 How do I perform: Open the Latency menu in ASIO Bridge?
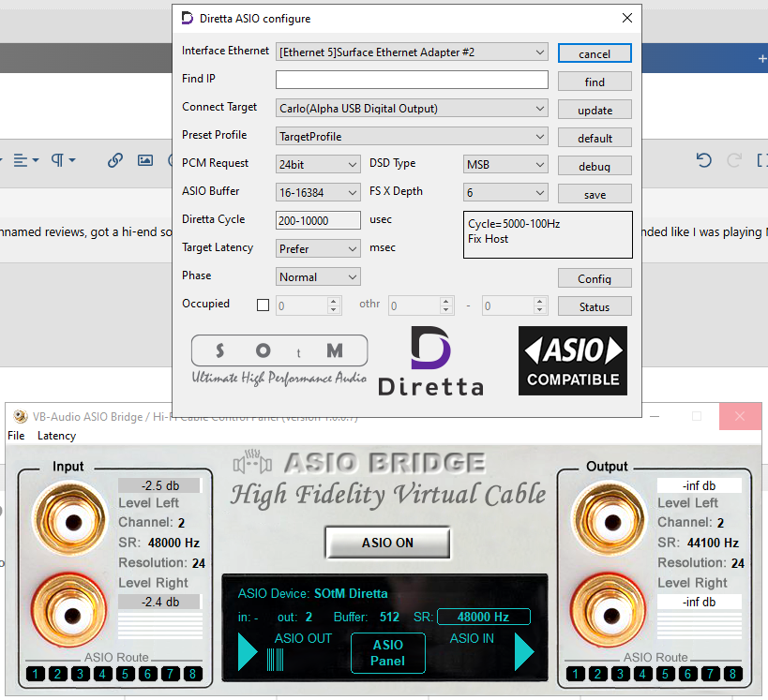click(57, 435)
